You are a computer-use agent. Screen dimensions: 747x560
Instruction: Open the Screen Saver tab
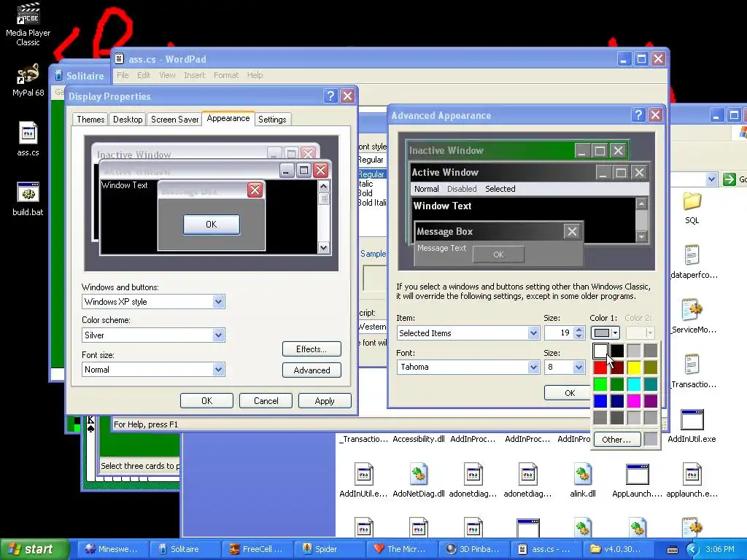tap(174, 120)
